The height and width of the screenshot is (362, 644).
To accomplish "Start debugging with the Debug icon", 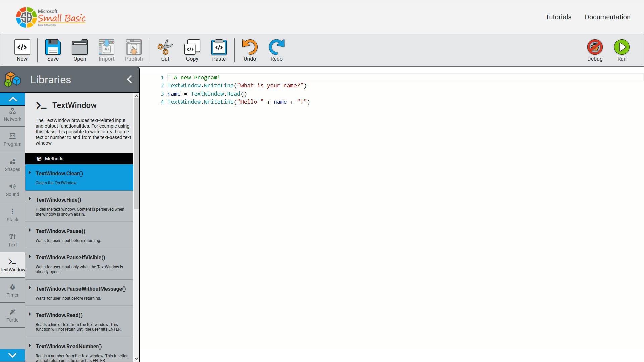I will 595,50.
